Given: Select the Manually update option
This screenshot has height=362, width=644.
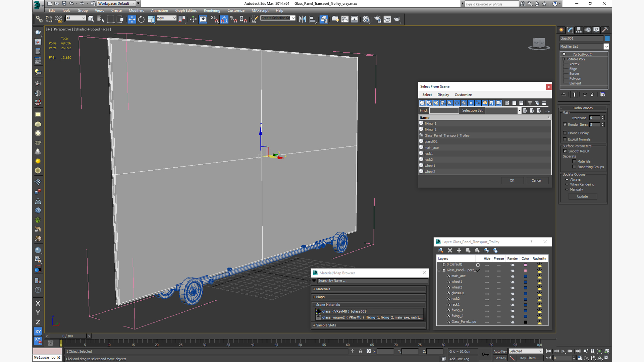Looking at the screenshot, I should click(x=567, y=189).
